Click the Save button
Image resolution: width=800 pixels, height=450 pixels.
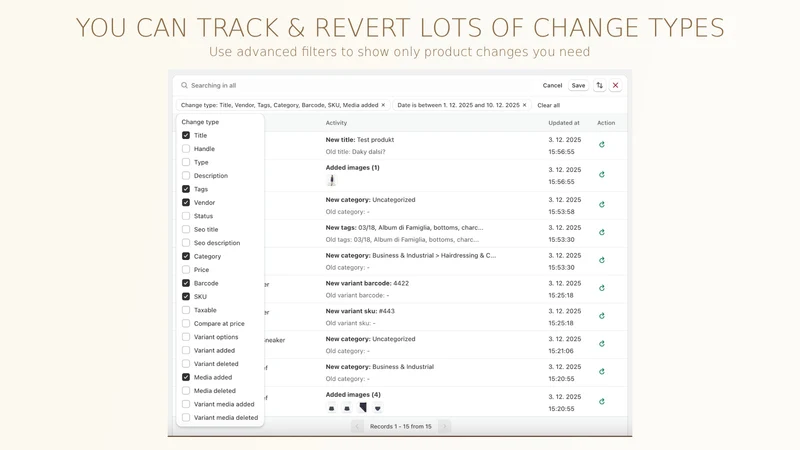579,86
